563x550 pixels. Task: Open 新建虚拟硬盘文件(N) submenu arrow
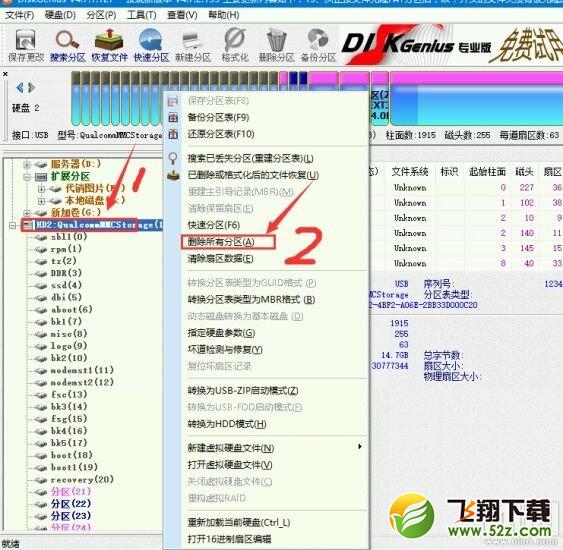[359, 447]
